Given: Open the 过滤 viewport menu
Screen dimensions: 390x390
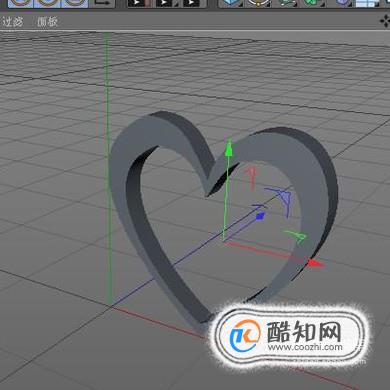Looking at the screenshot, I should coord(12,22).
